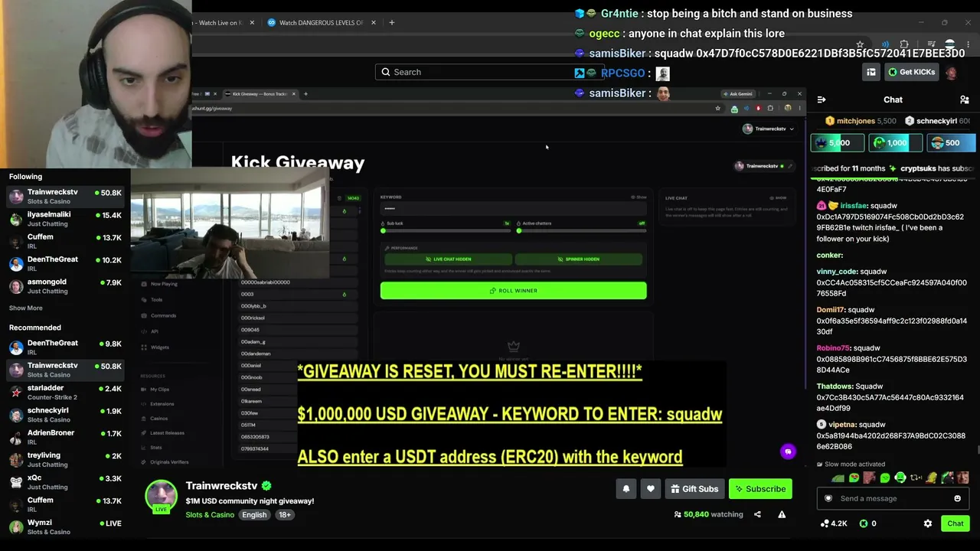This screenshot has height=551, width=980.
Task: Open chat identity shield icon in message box
Action: point(828,498)
